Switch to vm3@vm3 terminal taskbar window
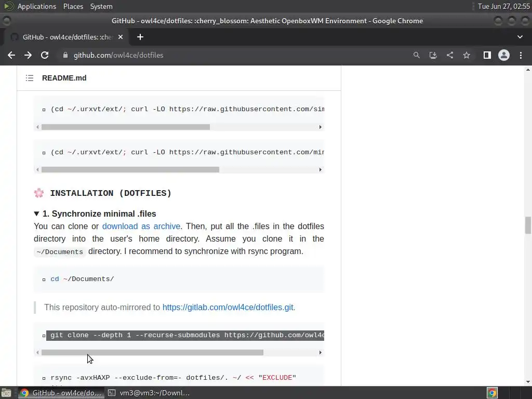Viewport: 532px width, 399px height. 149,393
